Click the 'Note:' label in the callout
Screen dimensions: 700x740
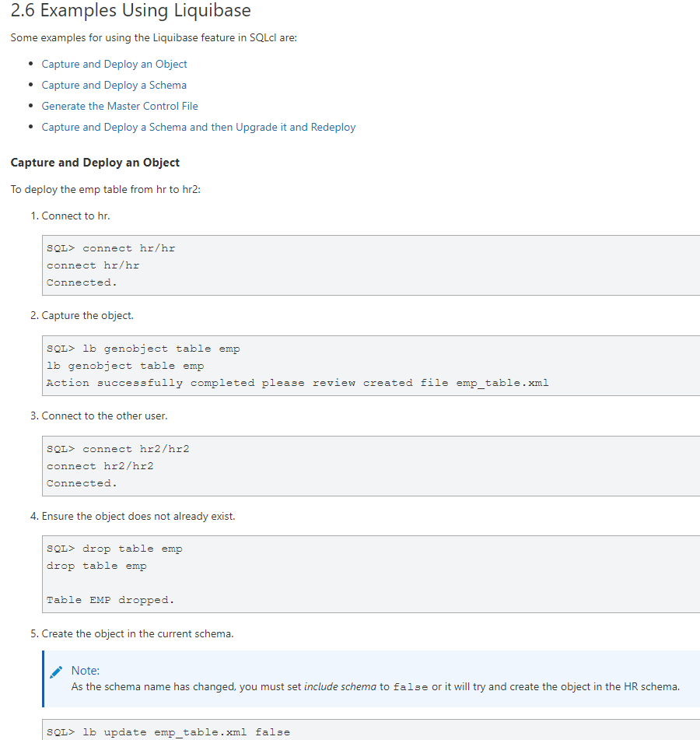coord(86,671)
